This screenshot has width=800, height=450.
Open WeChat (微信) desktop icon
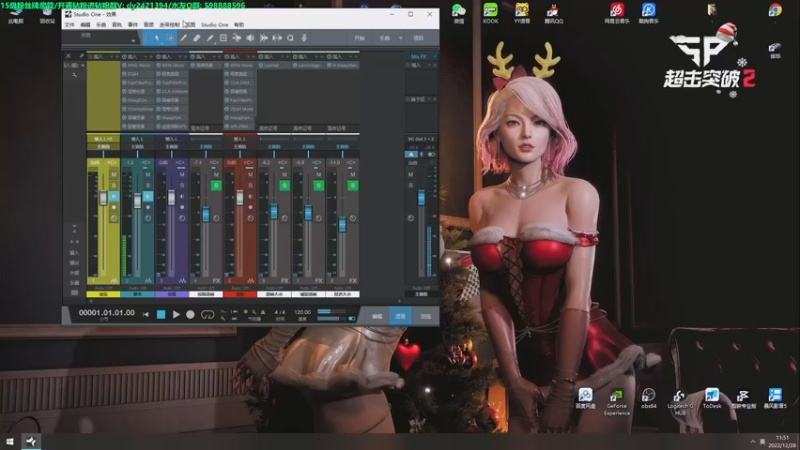[x=459, y=13]
